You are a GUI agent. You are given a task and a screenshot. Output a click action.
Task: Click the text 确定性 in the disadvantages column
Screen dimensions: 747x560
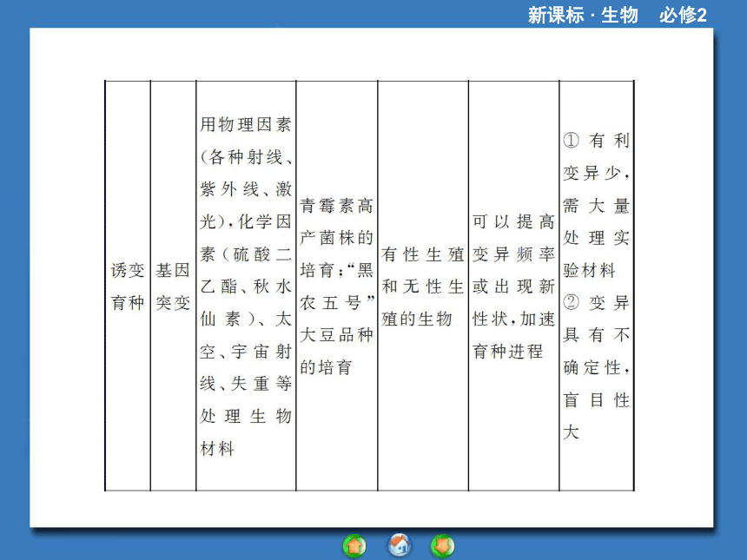click(592, 367)
